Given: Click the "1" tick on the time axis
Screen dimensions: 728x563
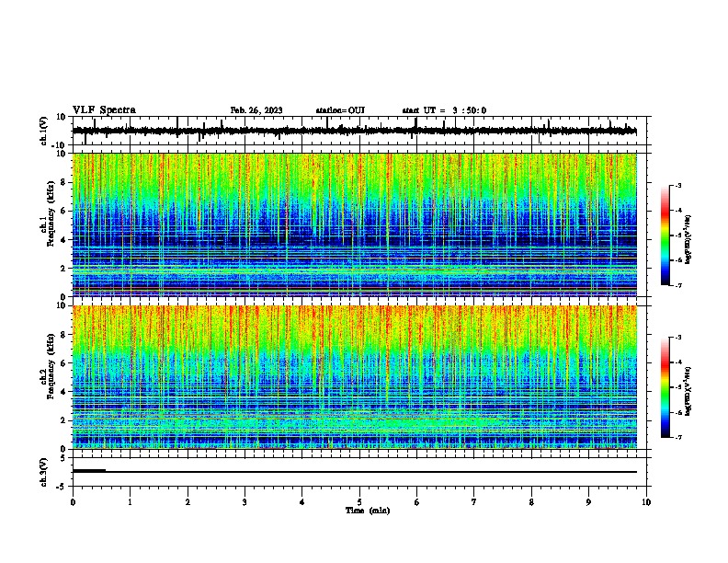Looking at the screenshot, I should coord(131,502).
